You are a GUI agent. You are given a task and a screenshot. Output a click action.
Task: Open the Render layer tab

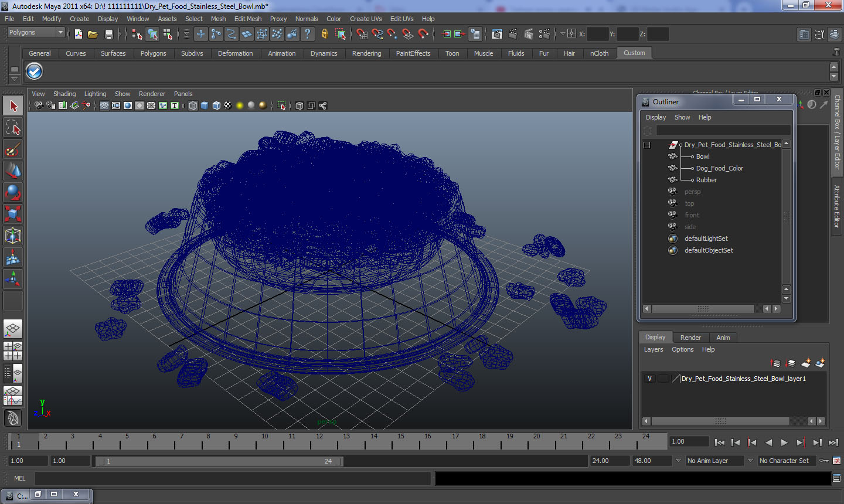[x=690, y=338]
